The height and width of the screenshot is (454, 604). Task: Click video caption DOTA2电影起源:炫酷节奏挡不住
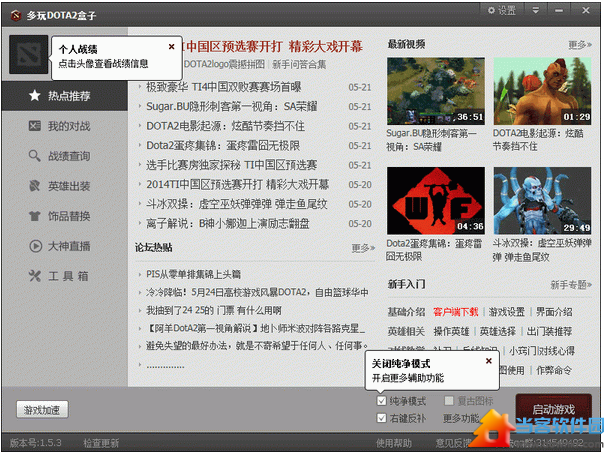[x=538, y=140]
